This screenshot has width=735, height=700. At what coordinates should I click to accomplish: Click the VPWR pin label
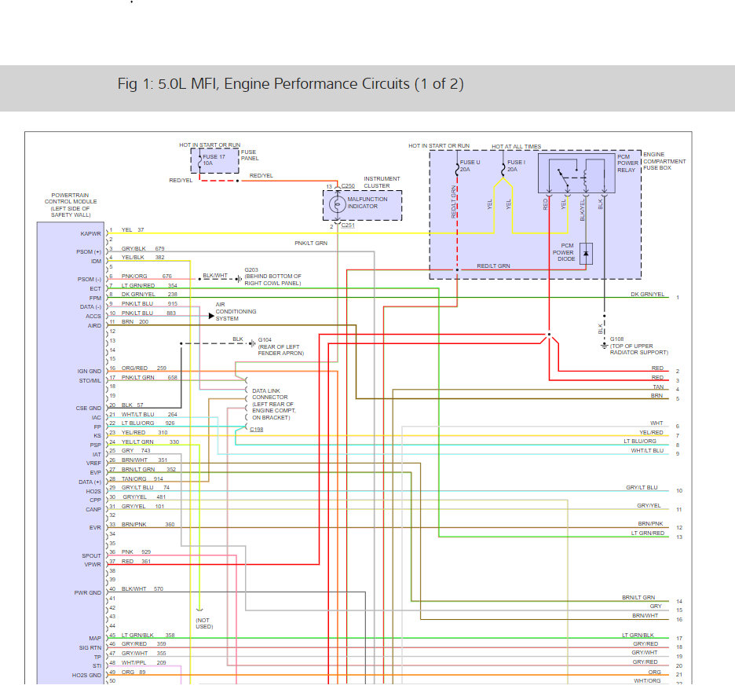93,565
